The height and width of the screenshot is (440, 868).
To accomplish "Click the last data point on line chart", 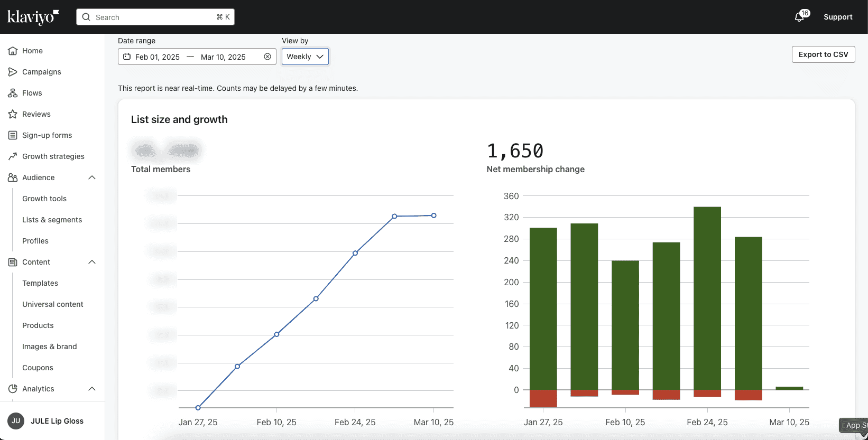I will click(x=433, y=216).
